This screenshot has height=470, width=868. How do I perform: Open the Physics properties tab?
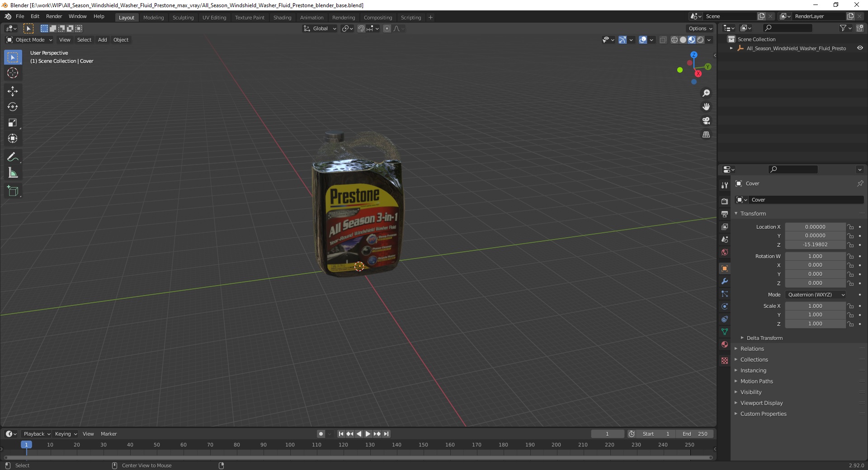[x=725, y=306]
